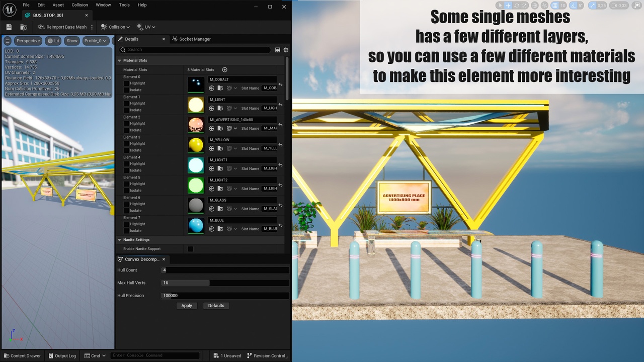Screen dimensions: 644x362
Task: Click the console command input field
Action: 155,355
